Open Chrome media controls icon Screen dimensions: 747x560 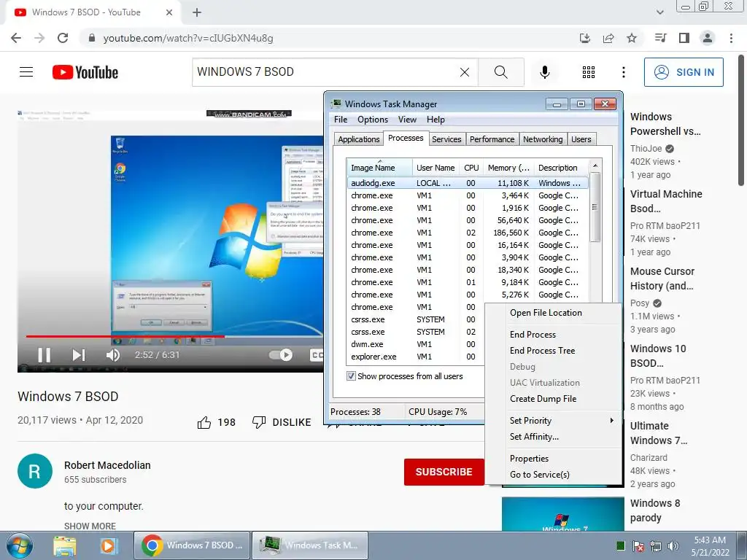[660, 38]
